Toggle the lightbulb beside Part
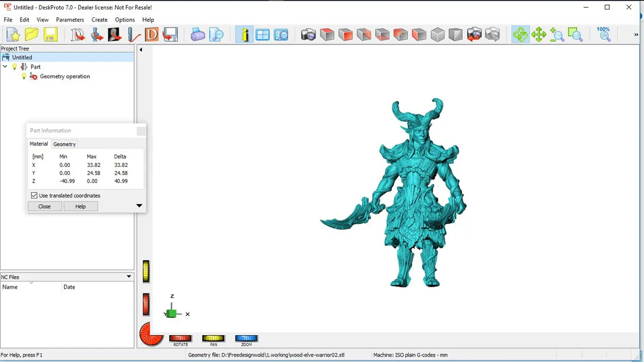Viewport: 644px width, 362px height. click(x=14, y=67)
